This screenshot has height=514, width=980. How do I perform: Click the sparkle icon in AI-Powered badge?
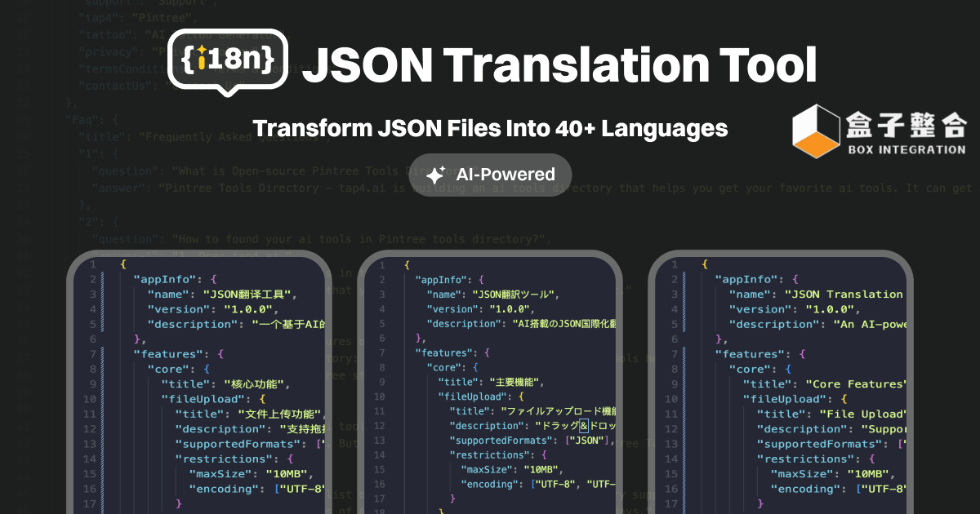(x=435, y=175)
